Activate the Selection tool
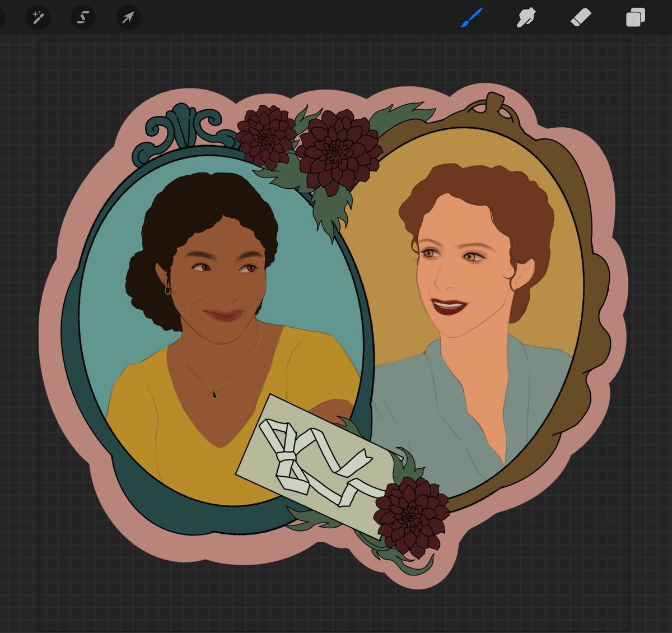The height and width of the screenshot is (633, 672). tap(83, 18)
